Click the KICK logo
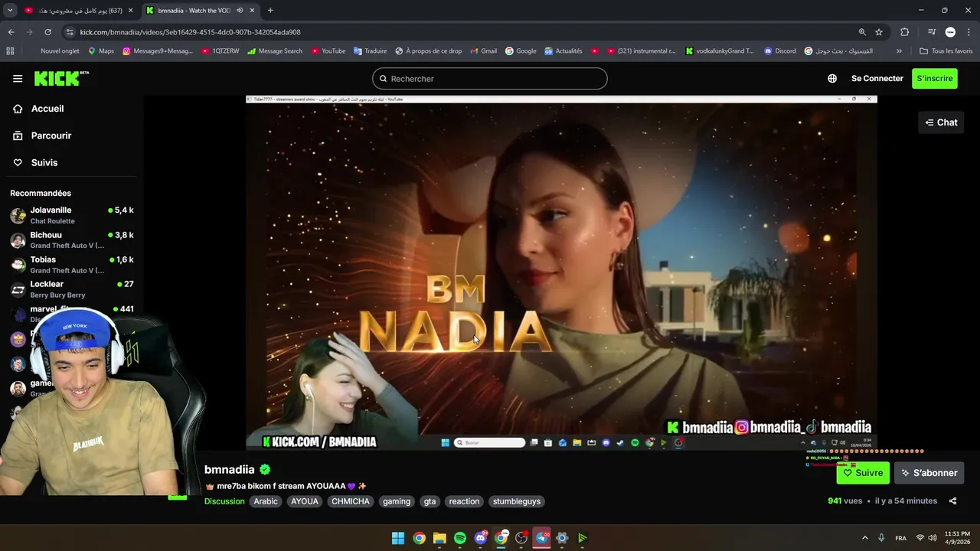The height and width of the screenshot is (551, 980). point(61,78)
